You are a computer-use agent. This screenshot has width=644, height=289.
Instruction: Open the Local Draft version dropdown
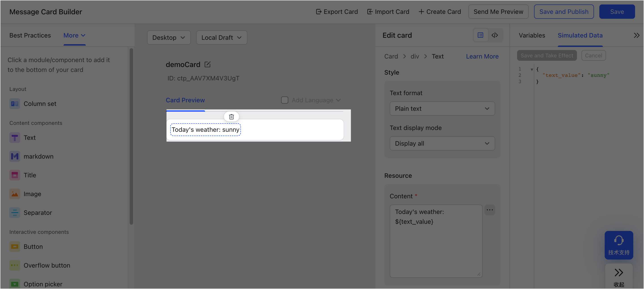(x=221, y=38)
